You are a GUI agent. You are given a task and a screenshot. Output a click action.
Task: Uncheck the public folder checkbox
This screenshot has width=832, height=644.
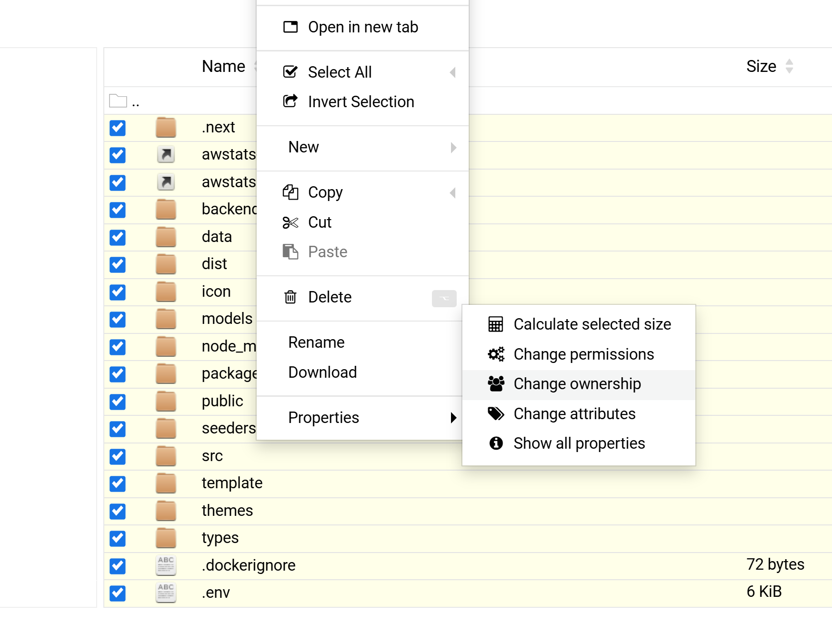click(x=118, y=402)
